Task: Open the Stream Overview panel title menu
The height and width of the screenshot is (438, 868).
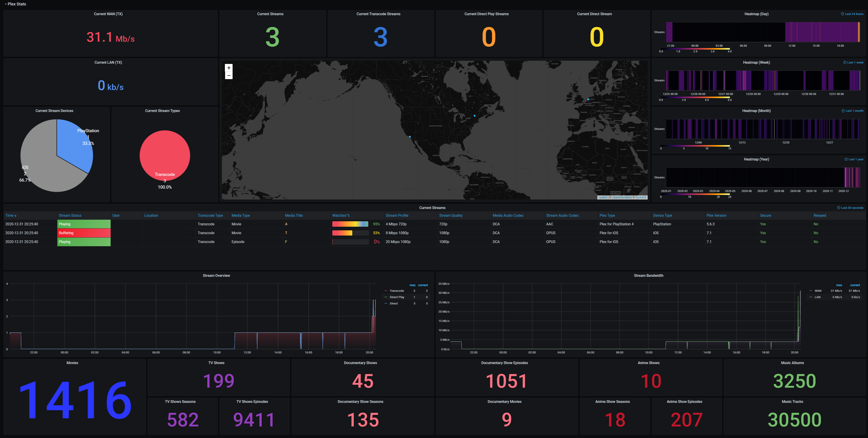Action: click(216, 276)
